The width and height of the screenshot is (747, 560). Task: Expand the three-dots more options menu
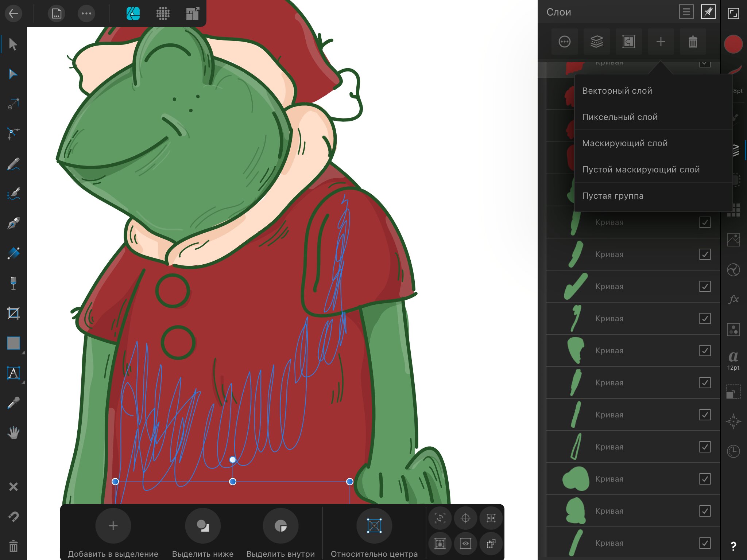click(x=86, y=13)
